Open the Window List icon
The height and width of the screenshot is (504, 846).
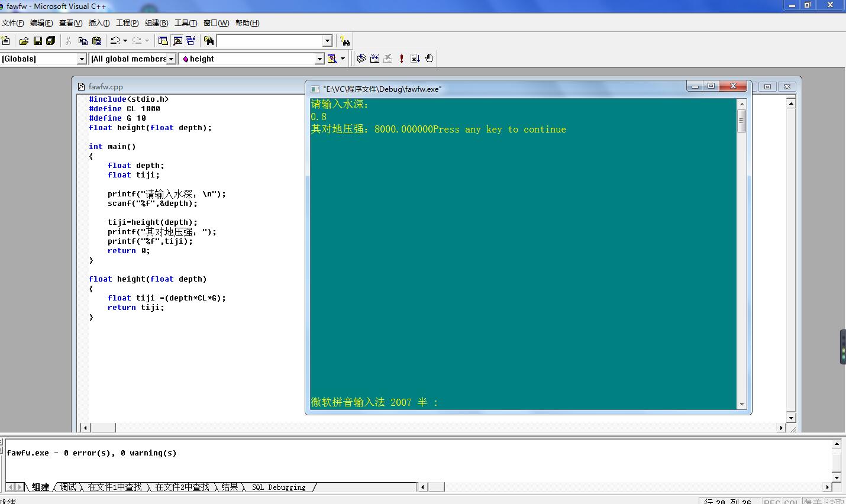click(x=190, y=41)
